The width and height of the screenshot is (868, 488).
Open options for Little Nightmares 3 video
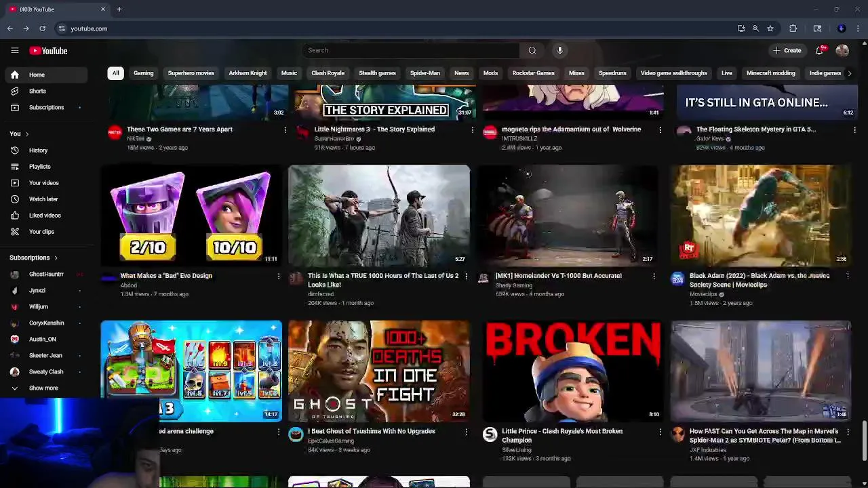point(473,129)
